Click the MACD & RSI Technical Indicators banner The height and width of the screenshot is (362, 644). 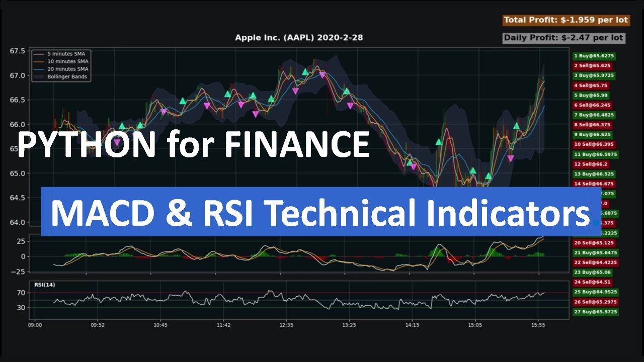click(x=320, y=212)
